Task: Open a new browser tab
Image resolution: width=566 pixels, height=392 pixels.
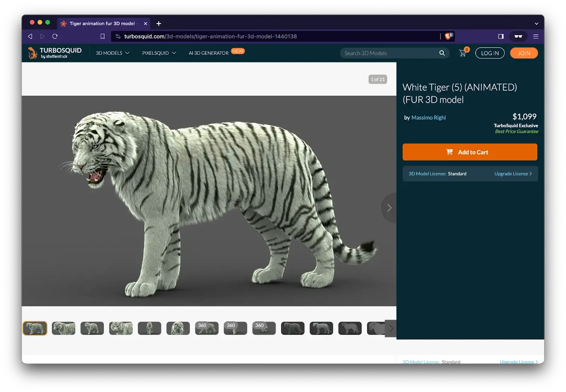Action: (159, 24)
